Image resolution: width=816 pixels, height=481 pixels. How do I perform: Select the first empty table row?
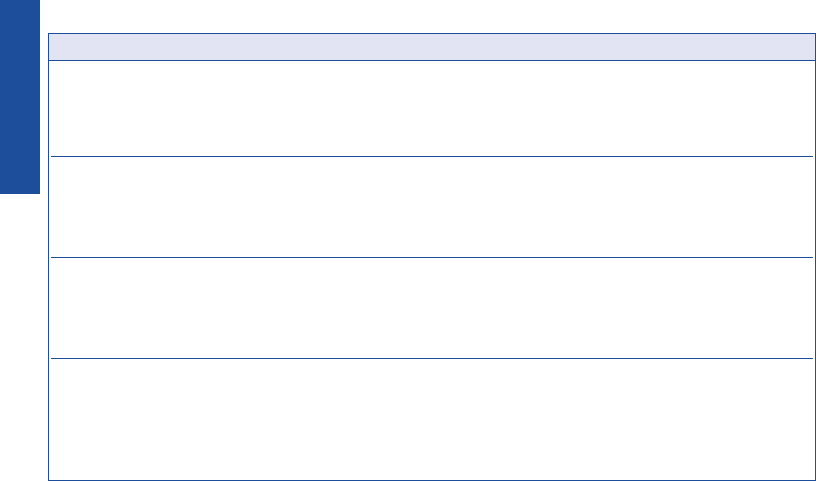point(431,108)
